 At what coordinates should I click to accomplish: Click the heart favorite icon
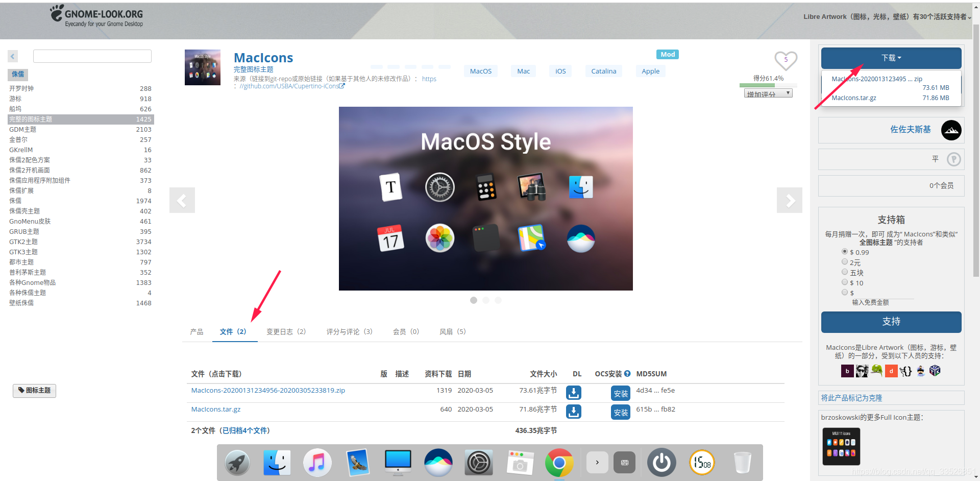point(786,61)
